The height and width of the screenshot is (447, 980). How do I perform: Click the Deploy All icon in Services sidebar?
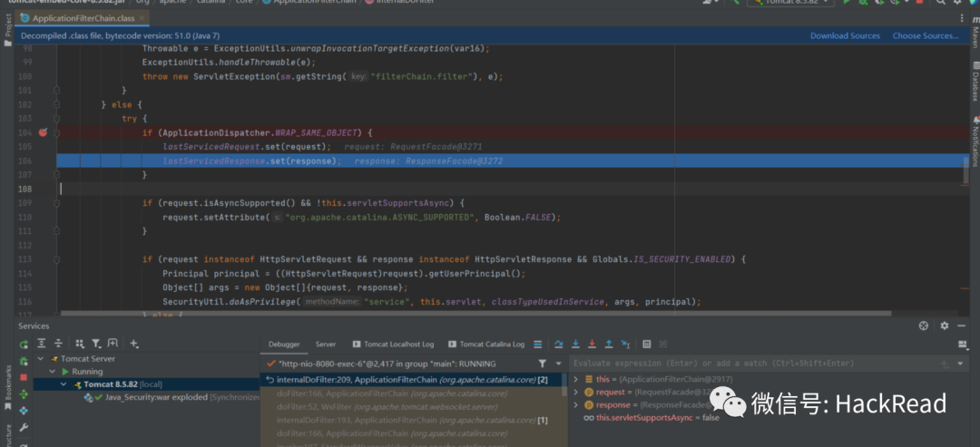tap(23, 394)
